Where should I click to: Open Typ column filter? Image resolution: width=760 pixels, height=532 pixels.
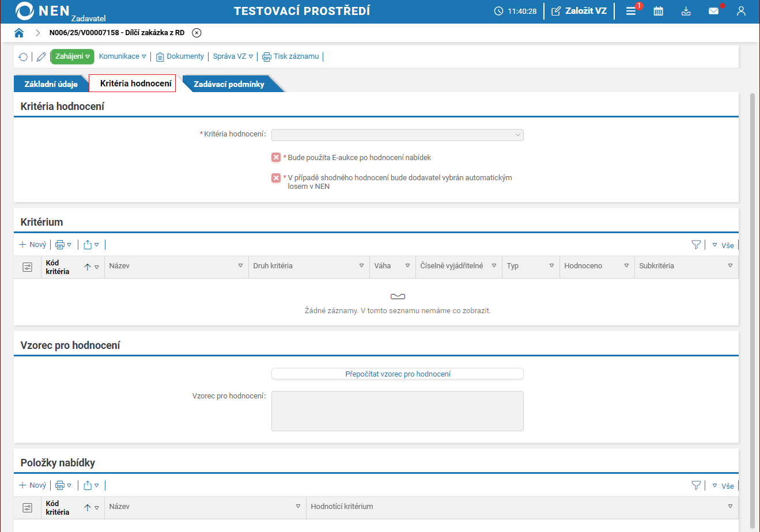pyautogui.click(x=551, y=266)
